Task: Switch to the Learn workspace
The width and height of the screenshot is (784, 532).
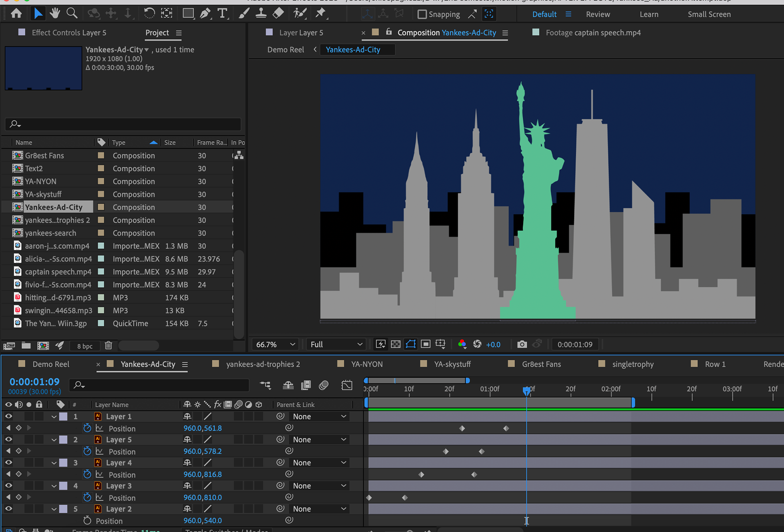Action: coord(649,14)
